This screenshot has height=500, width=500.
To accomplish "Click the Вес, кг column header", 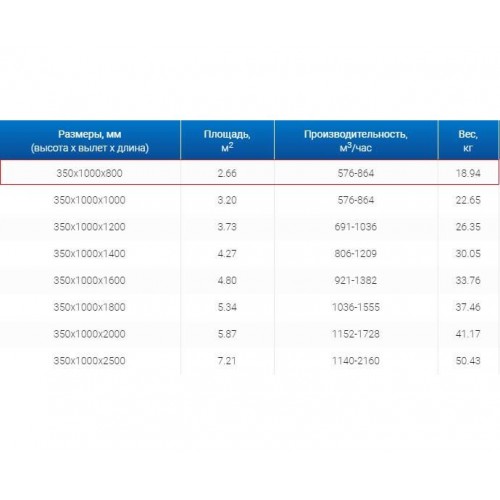I will pyautogui.click(x=468, y=140).
